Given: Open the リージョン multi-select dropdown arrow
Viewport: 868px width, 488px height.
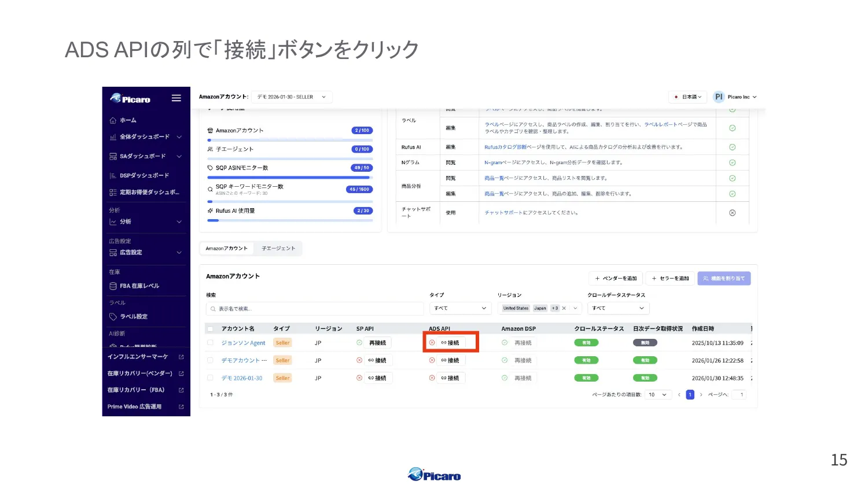Looking at the screenshot, I should click(x=576, y=308).
